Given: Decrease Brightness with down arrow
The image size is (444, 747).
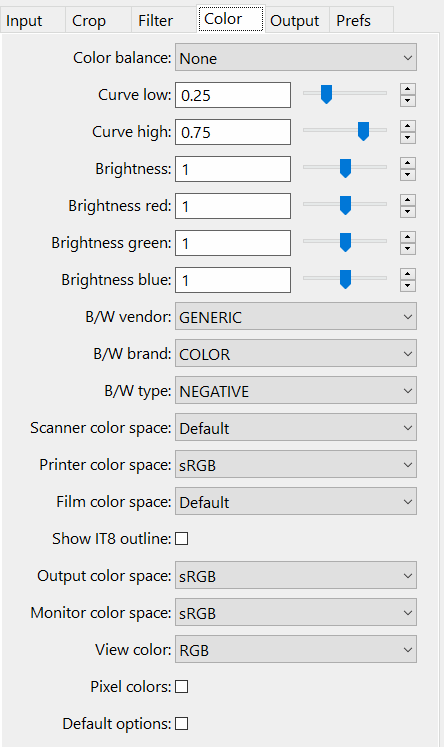Looking at the screenshot, I should tap(408, 175).
